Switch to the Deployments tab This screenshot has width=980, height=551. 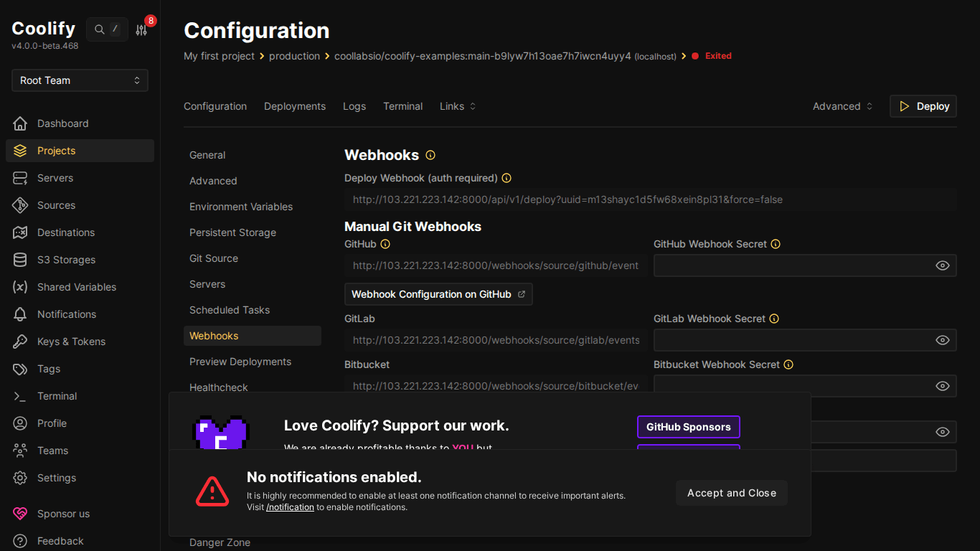click(294, 106)
